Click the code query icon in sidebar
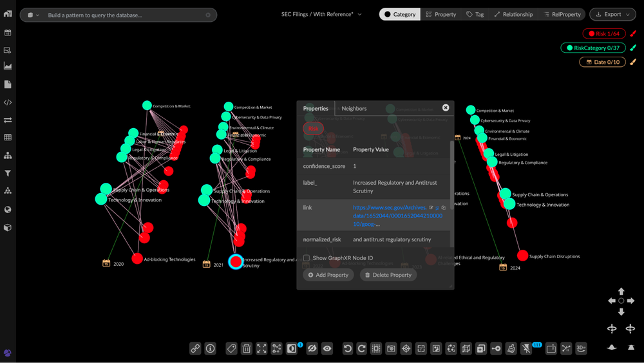 point(8,102)
